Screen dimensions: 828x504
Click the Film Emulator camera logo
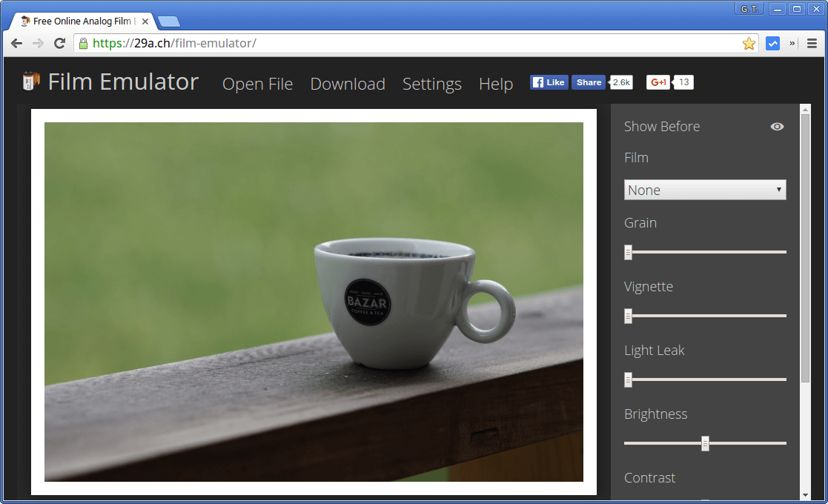point(30,82)
